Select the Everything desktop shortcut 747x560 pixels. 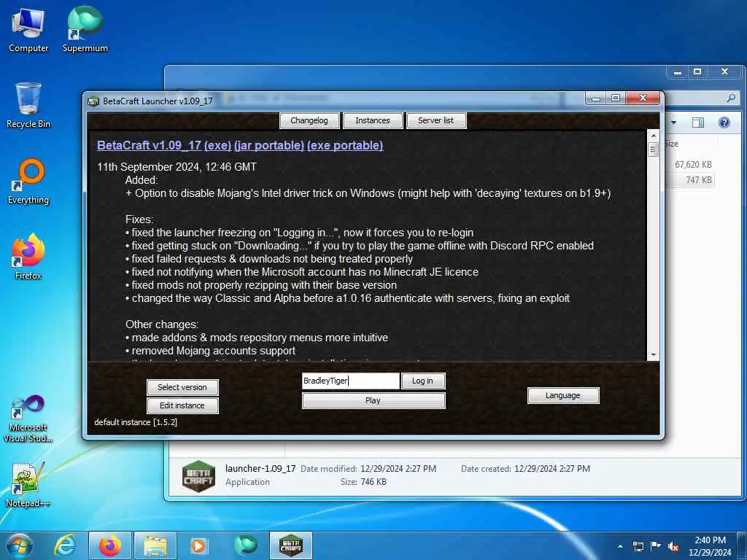[28, 182]
